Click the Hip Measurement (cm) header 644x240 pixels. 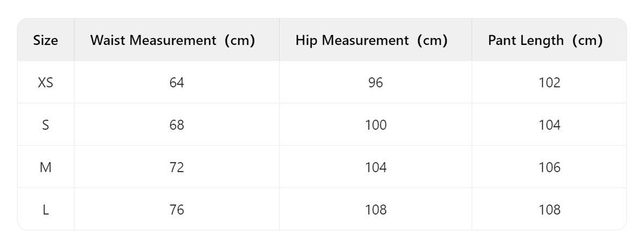pos(371,40)
